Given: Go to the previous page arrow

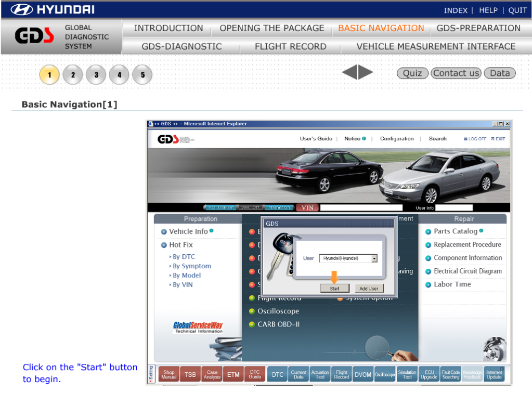Looking at the screenshot, I should 349,73.
